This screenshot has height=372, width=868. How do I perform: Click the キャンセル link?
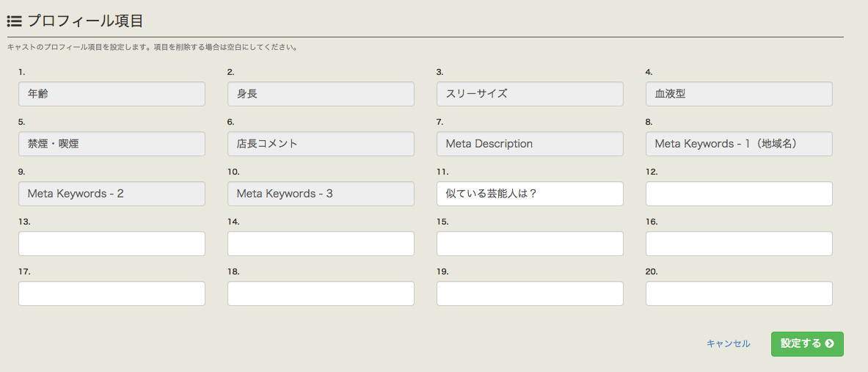pos(729,344)
